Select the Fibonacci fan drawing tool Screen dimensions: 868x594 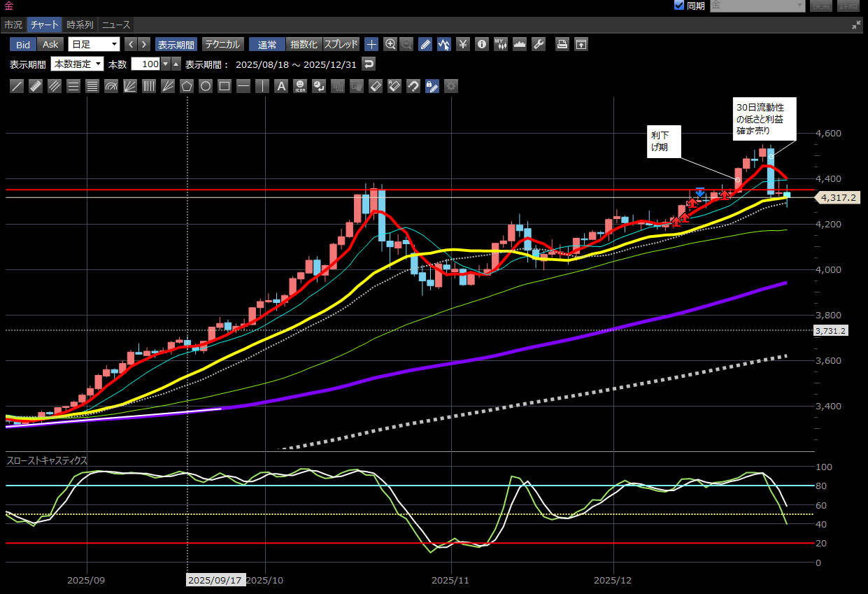[130, 86]
